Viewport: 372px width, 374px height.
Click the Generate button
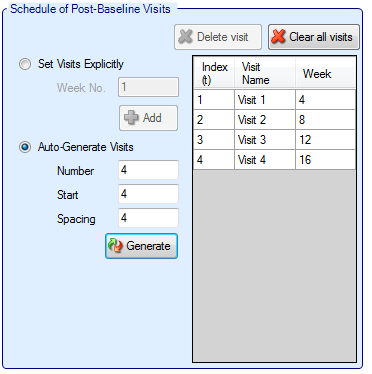141,246
